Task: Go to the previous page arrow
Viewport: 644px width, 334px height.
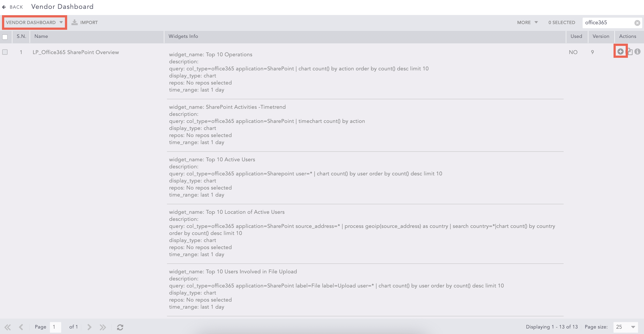Action: pyautogui.click(x=21, y=327)
